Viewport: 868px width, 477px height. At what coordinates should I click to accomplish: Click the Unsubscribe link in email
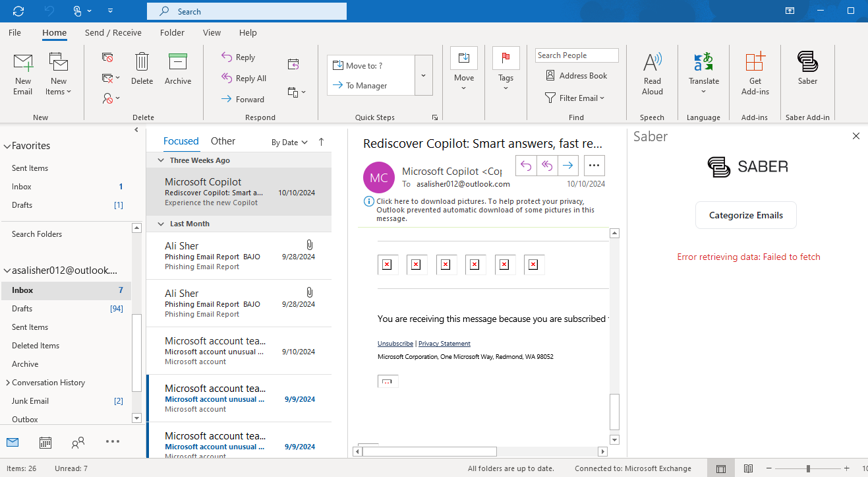(395, 344)
